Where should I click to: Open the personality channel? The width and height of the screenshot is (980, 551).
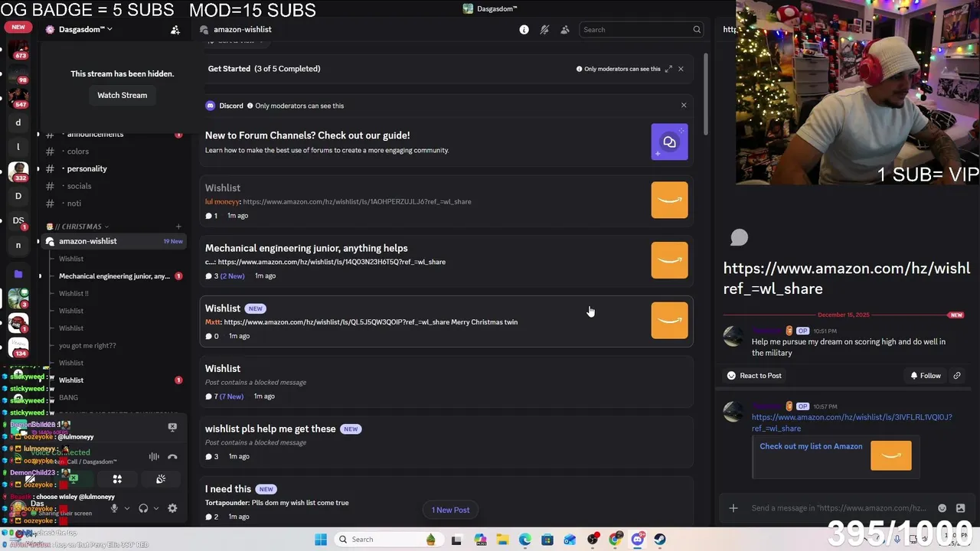tap(113, 168)
